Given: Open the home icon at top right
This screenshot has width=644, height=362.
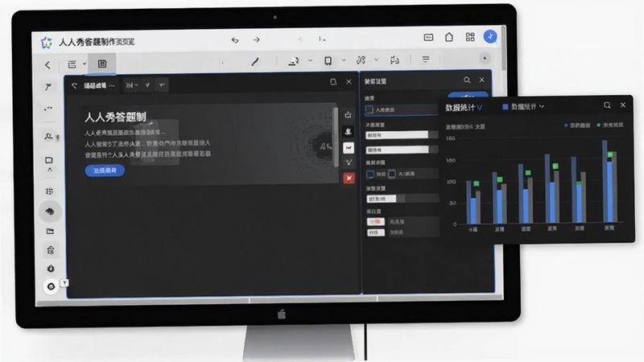Looking at the screenshot, I should [x=449, y=37].
